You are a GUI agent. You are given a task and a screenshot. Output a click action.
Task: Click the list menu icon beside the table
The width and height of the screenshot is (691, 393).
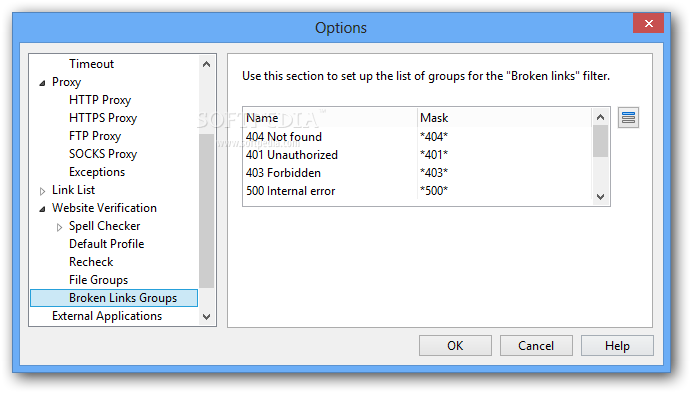coord(628,118)
